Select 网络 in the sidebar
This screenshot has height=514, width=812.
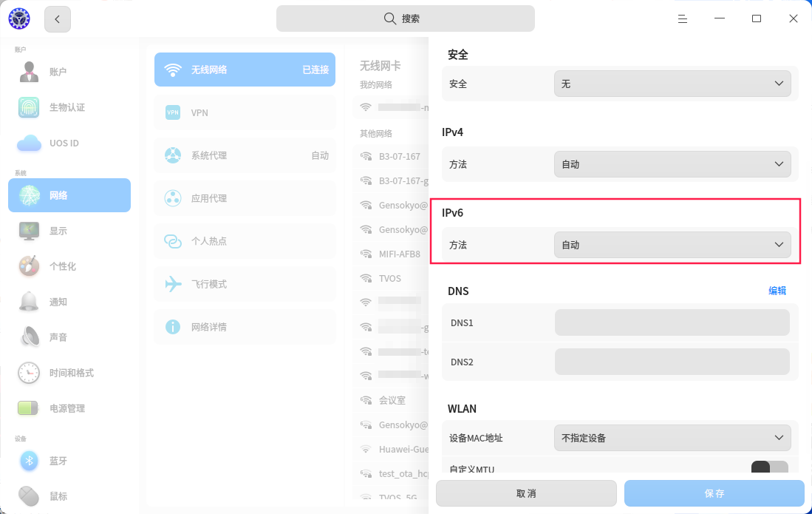(69, 195)
